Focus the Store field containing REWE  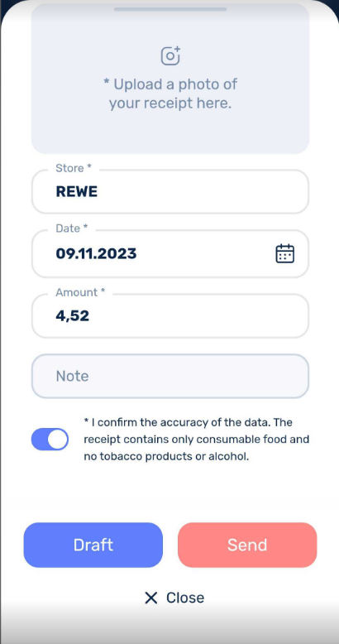click(x=169, y=192)
